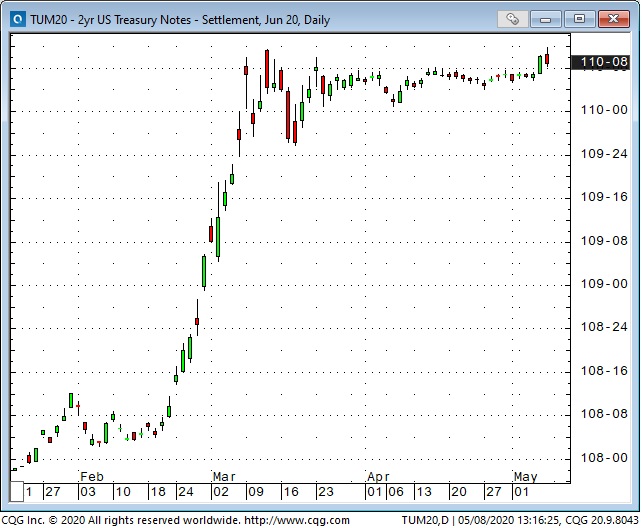Click the small box at time axis corner

17,492
